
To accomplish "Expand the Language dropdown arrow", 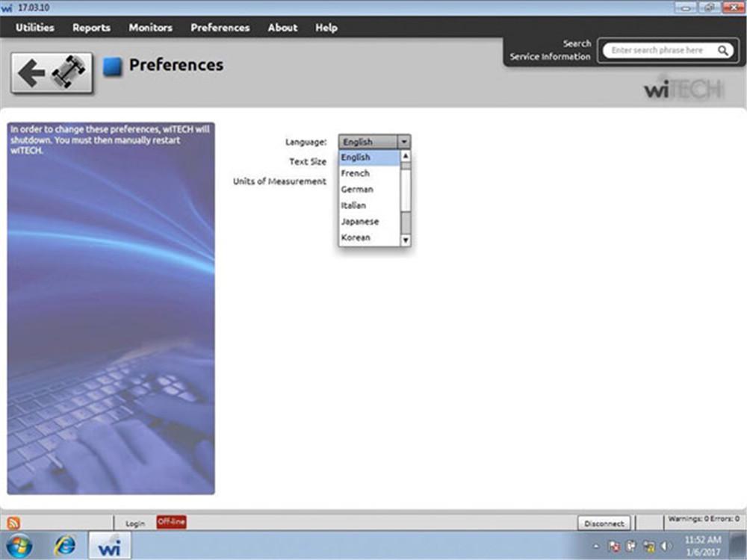I will tap(403, 141).
